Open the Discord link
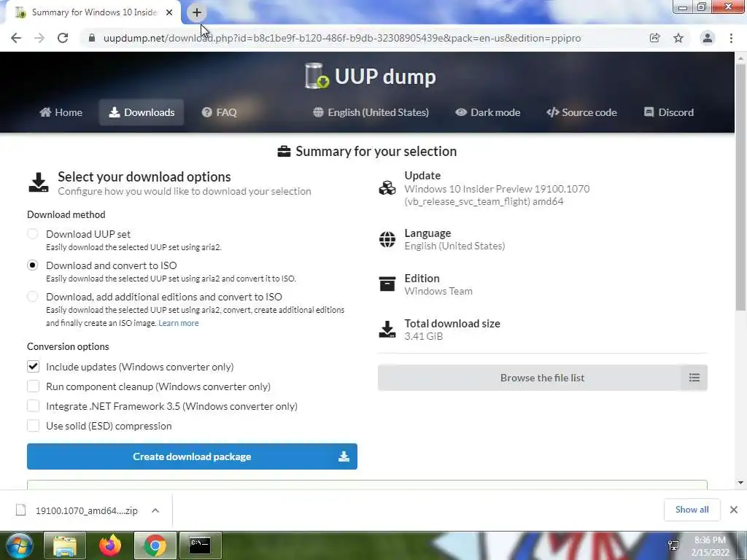The image size is (747, 560). click(669, 112)
